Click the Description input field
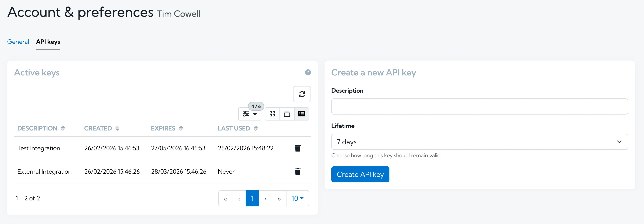This screenshot has height=224, width=644. [x=479, y=107]
